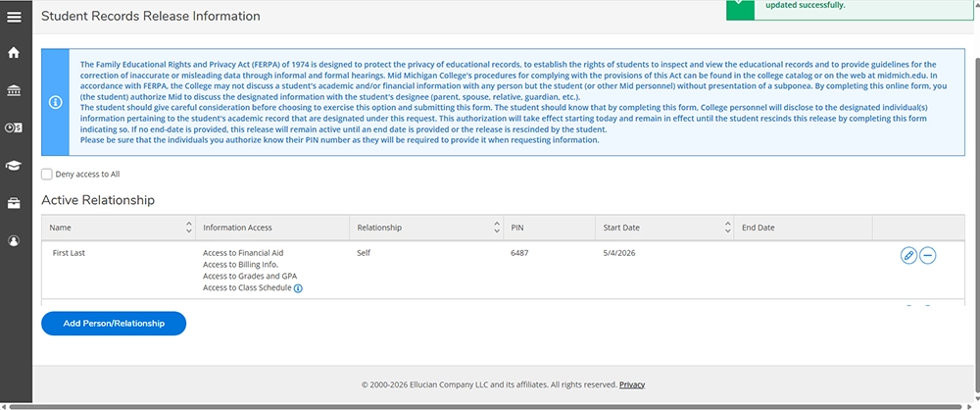Viewport: 980px width, 410px height.
Task: Open the bank building sidebar icon
Action: tap(14, 91)
